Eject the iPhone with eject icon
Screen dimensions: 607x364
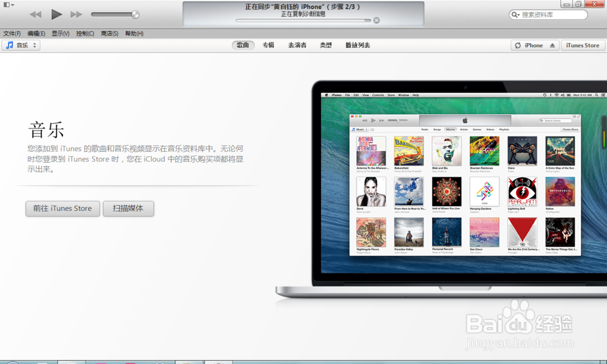pos(552,45)
